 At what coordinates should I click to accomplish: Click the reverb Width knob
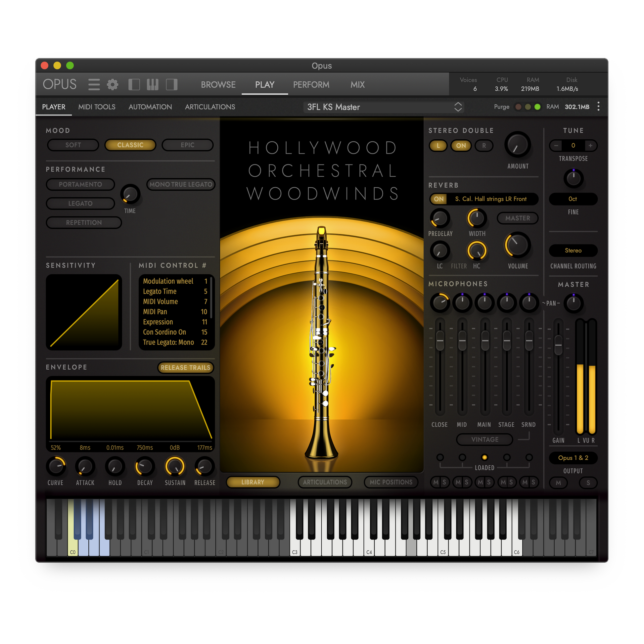coord(477,218)
